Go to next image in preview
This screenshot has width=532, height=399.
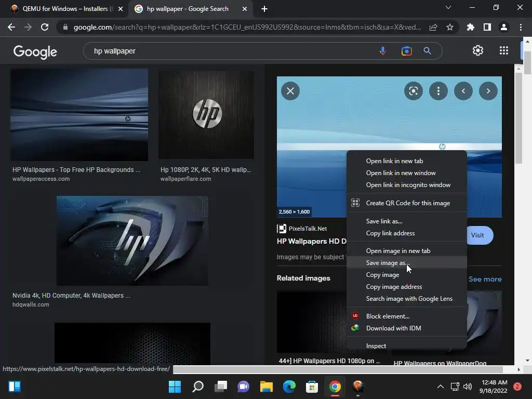[x=488, y=91]
